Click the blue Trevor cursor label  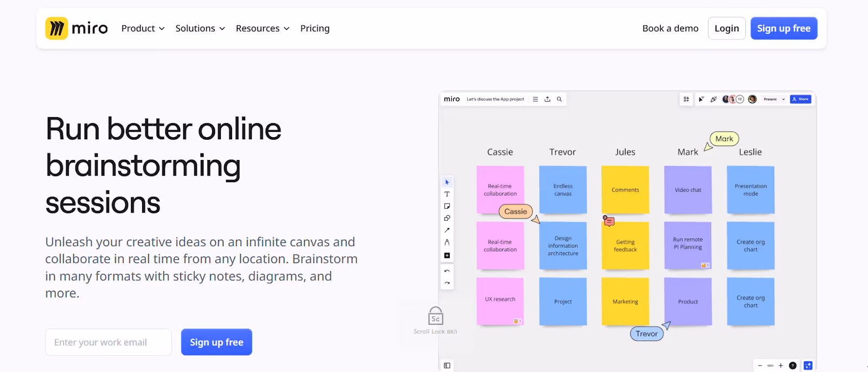coord(647,333)
